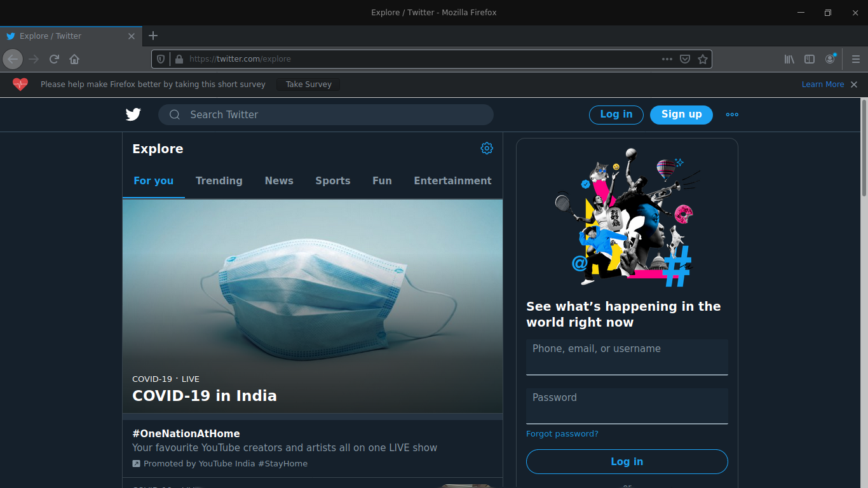Open Explore settings gear icon
The height and width of the screenshot is (488, 868).
[487, 148]
